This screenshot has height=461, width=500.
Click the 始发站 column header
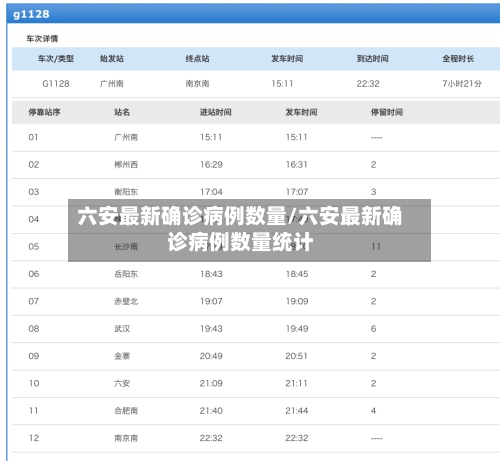coord(112,59)
